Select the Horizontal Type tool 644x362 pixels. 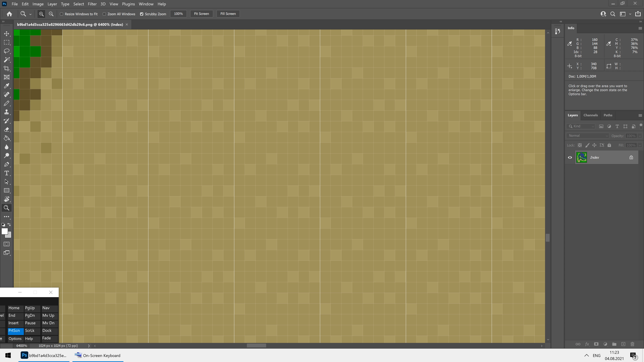pos(7,173)
